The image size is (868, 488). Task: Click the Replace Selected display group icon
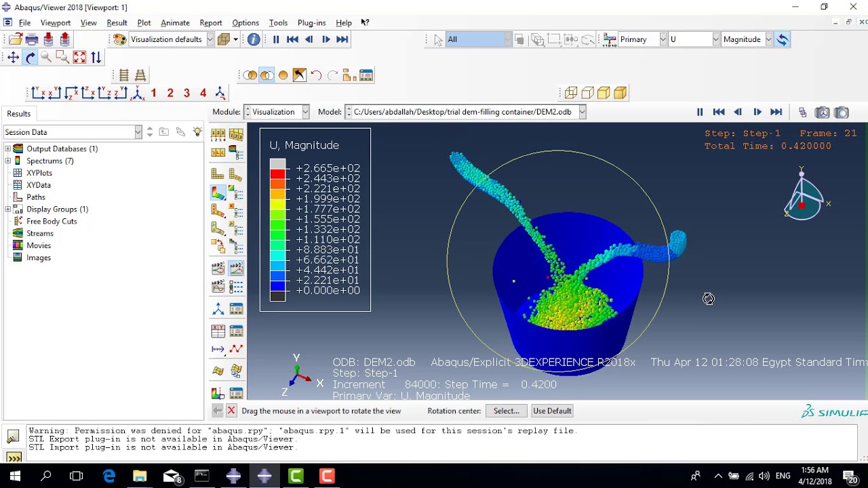250,75
